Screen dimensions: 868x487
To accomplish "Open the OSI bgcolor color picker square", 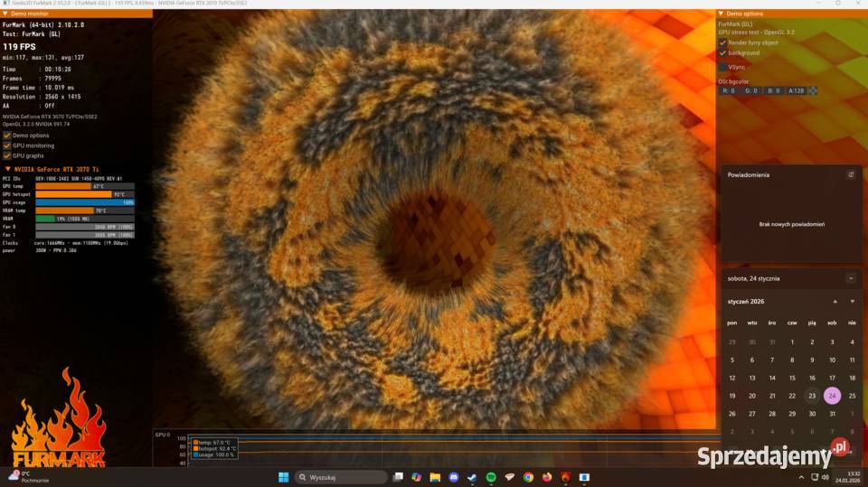I will (813, 90).
